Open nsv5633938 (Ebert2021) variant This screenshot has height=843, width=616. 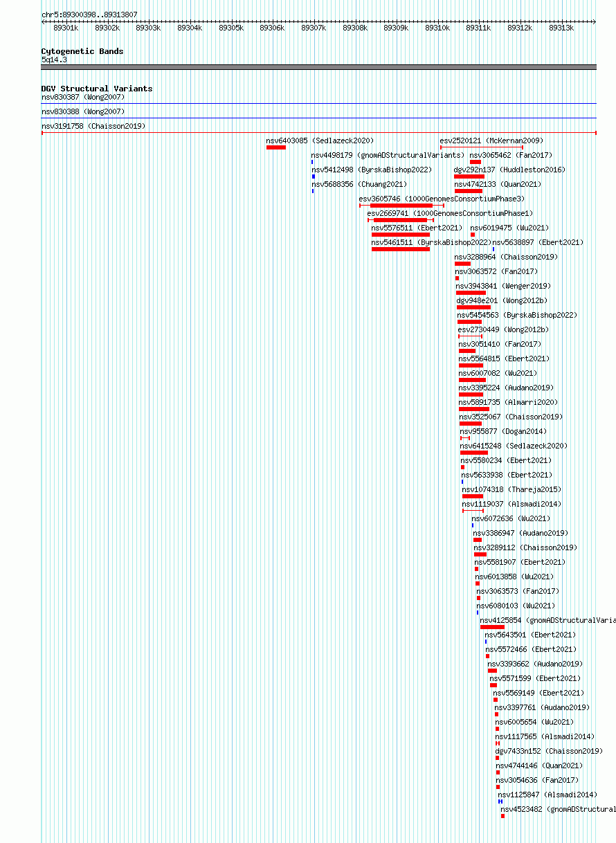(x=507, y=475)
